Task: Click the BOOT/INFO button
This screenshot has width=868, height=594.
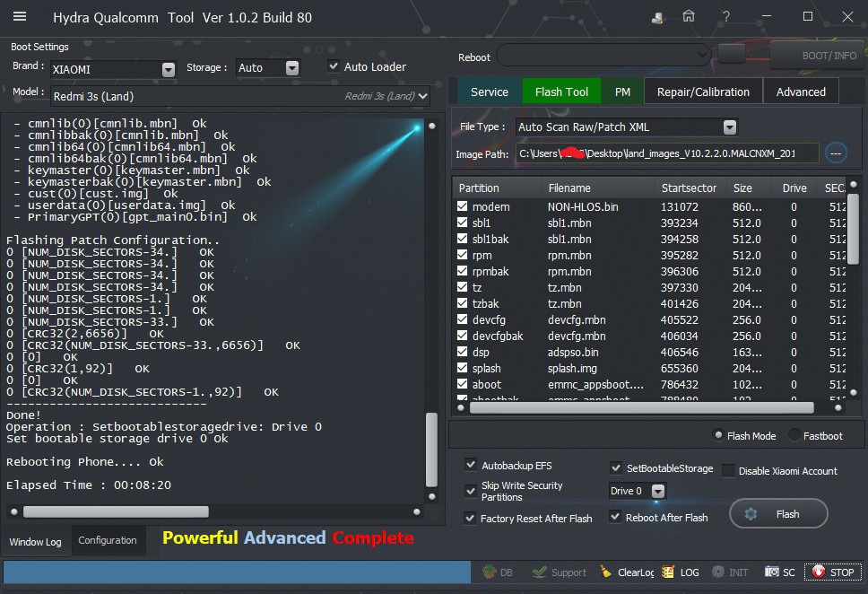Action: coord(818,56)
